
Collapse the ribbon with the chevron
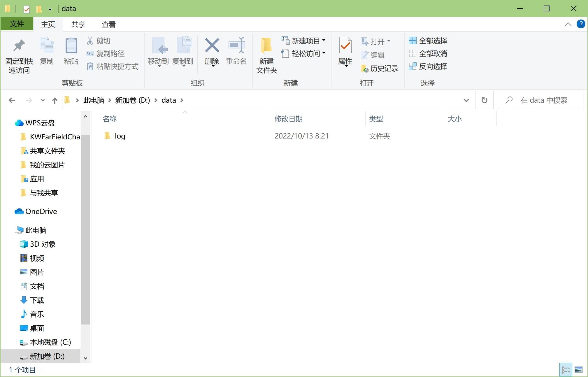tap(568, 24)
